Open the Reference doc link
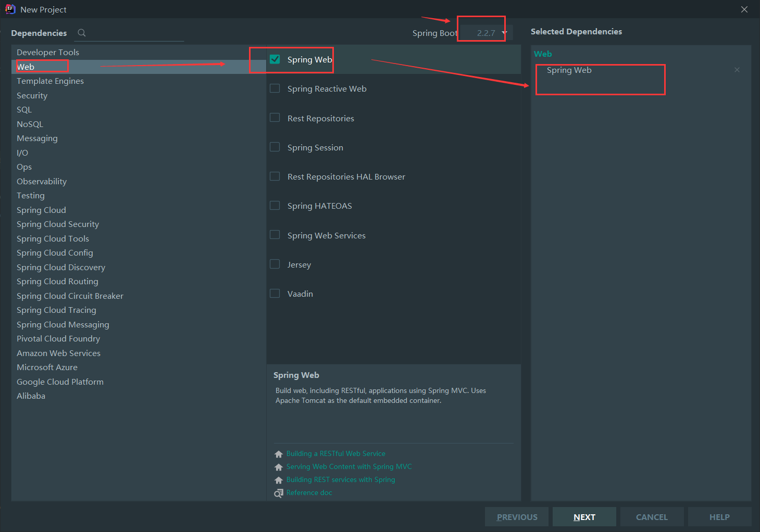760x532 pixels. click(309, 493)
